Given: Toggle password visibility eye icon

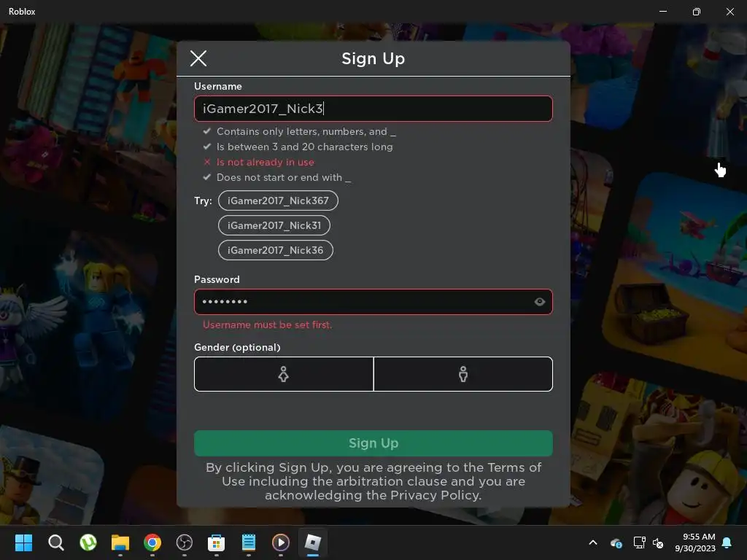Looking at the screenshot, I should pos(539,301).
